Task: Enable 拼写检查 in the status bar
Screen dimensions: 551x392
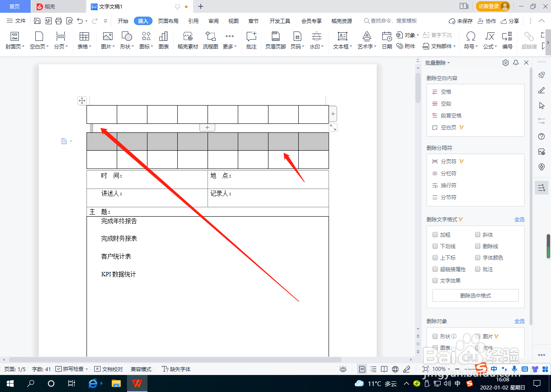Action: [71, 369]
